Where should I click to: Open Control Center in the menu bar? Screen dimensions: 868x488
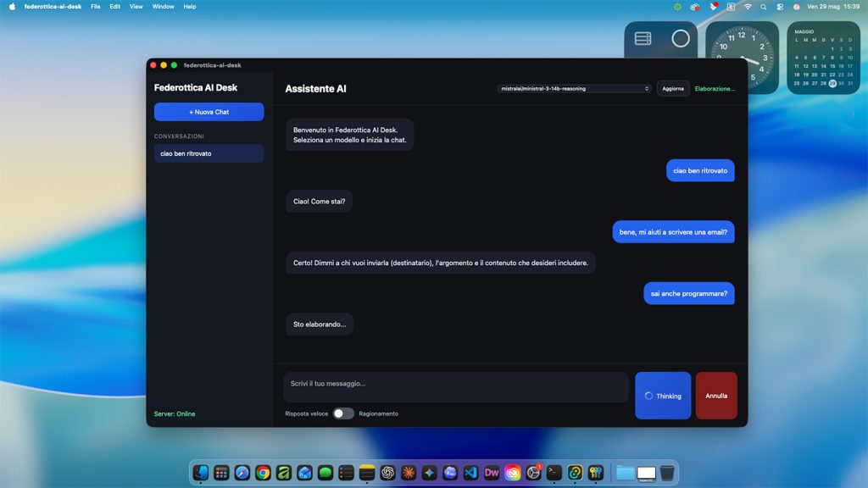(780, 7)
